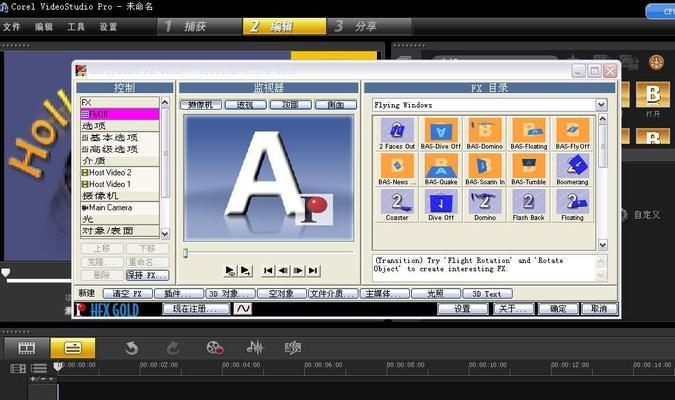
Task: Switch monitor to 侧面 view
Action: (x=336, y=105)
